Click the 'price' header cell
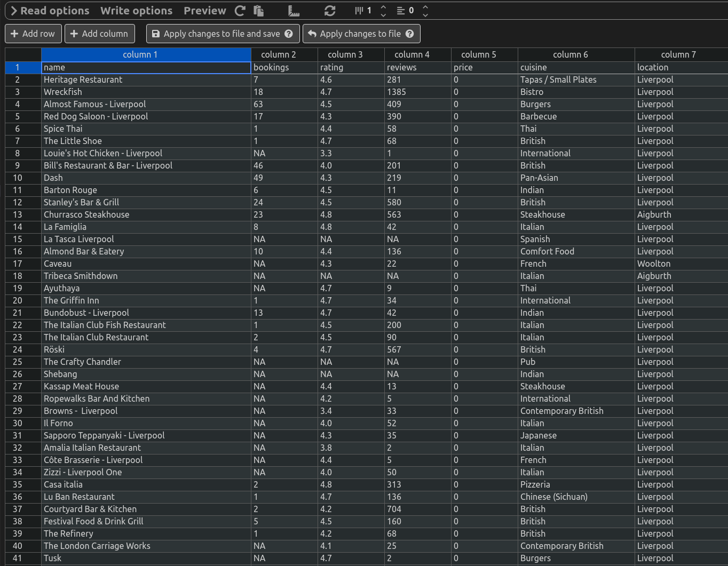Screen dimensions: 728x566 pos(485,67)
